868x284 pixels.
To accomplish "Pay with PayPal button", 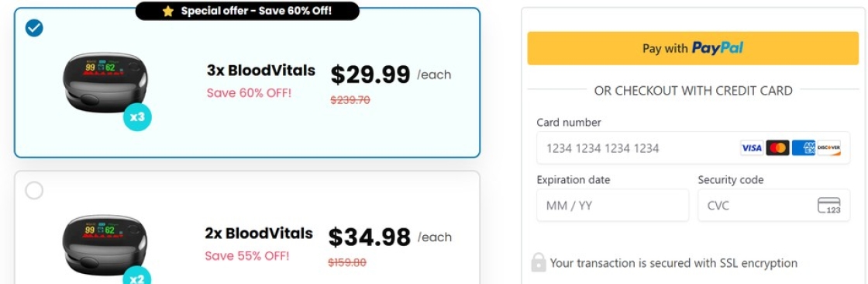I will (693, 48).
